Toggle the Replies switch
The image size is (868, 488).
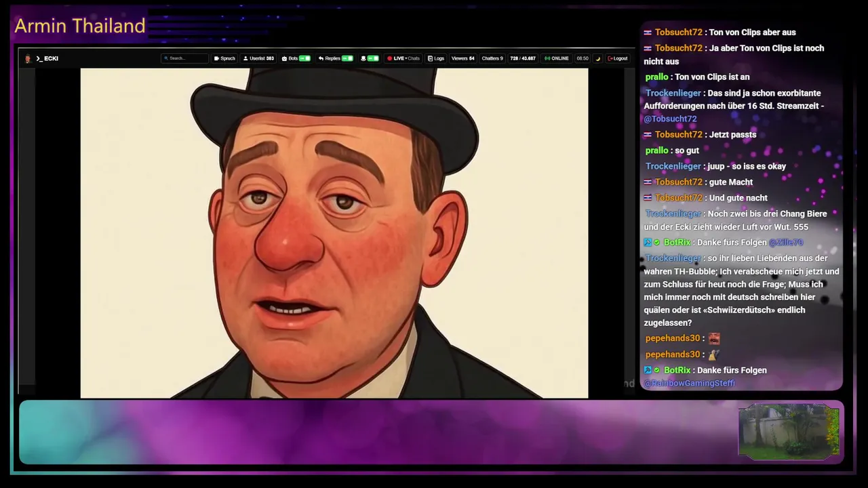click(x=348, y=58)
